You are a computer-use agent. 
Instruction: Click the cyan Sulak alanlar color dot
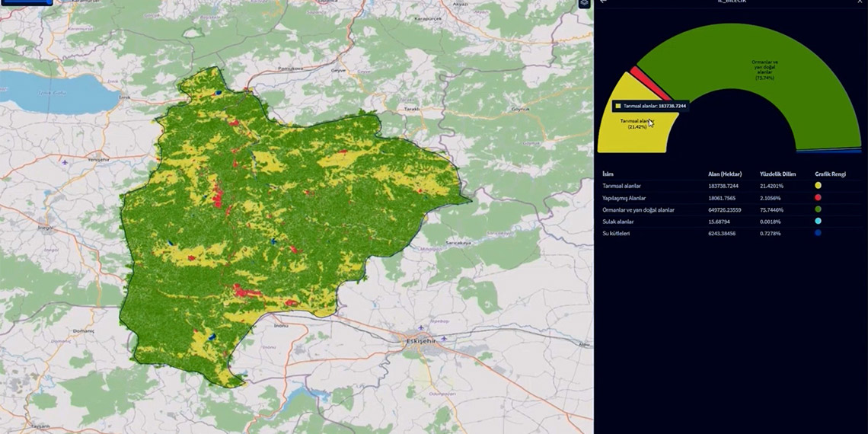818,222
